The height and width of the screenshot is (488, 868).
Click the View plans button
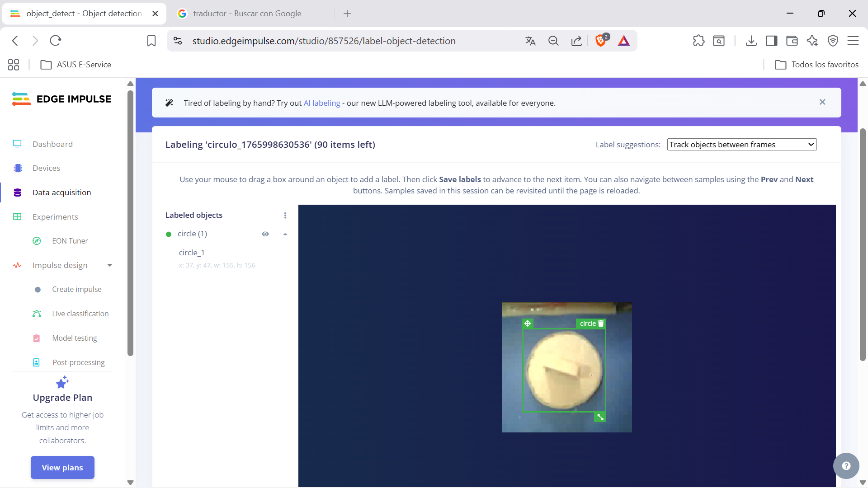62,467
